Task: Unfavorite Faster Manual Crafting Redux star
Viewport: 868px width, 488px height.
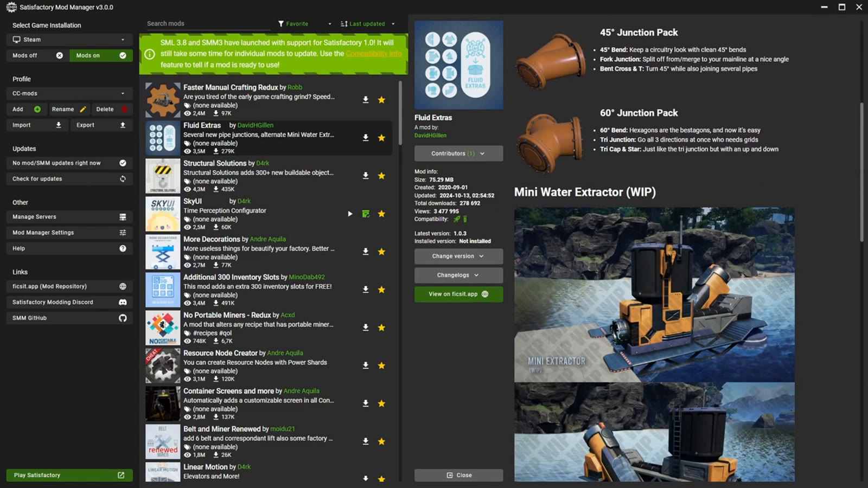Action: [381, 100]
